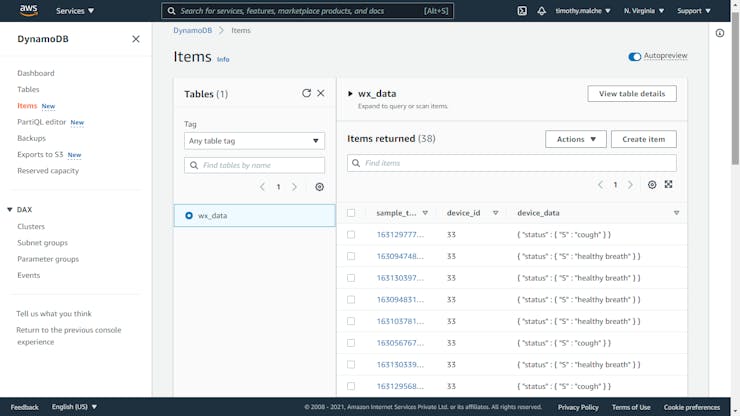Image resolution: width=740 pixels, height=416 pixels.
Task: Go to next items page
Action: [x=630, y=185]
